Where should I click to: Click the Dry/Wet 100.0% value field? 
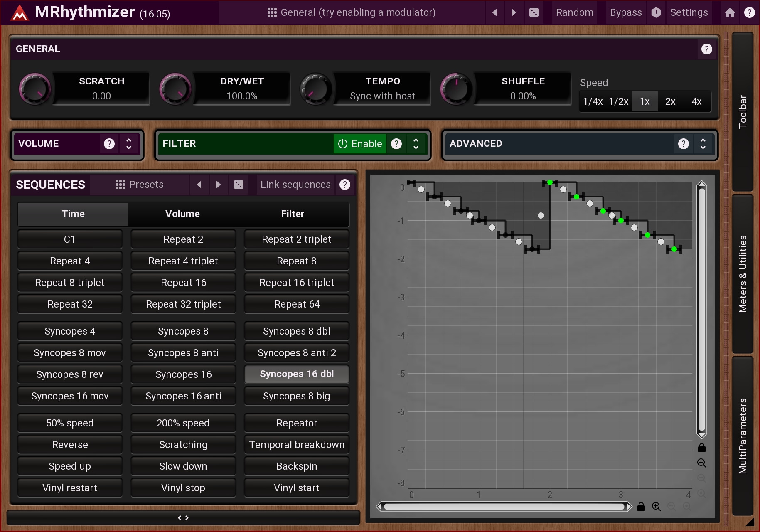pos(242,96)
